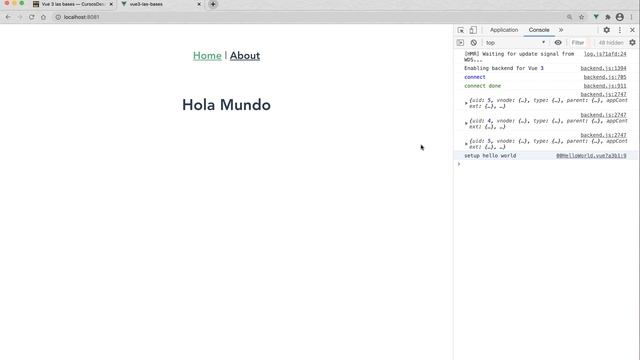Close the DevTools panel
640x360 pixels.
tap(632, 30)
